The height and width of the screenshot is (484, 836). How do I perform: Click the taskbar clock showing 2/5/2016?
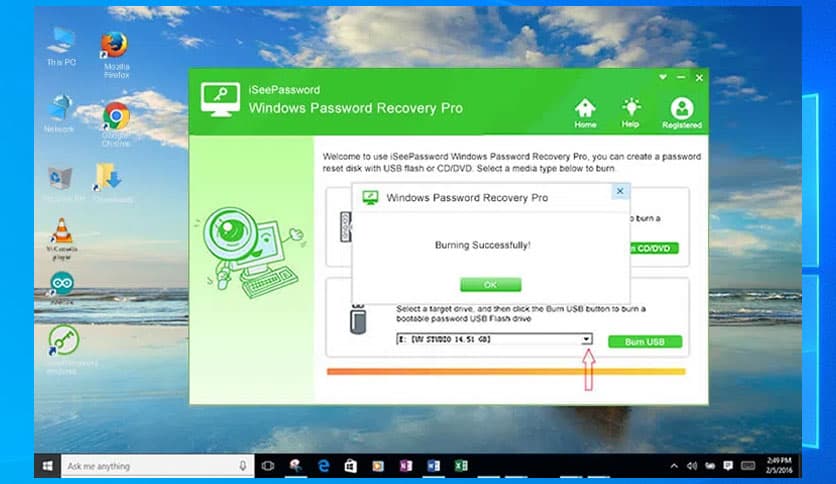[779, 465]
